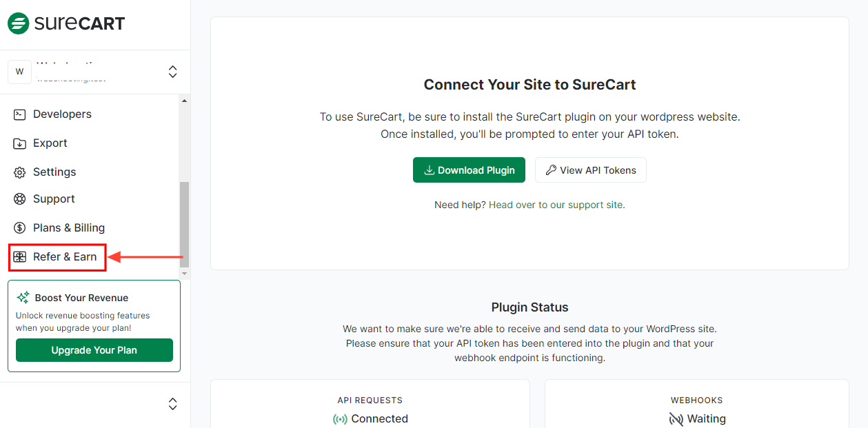Click the Plans & Billing dollar icon
The width and height of the screenshot is (868, 428).
click(x=20, y=228)
